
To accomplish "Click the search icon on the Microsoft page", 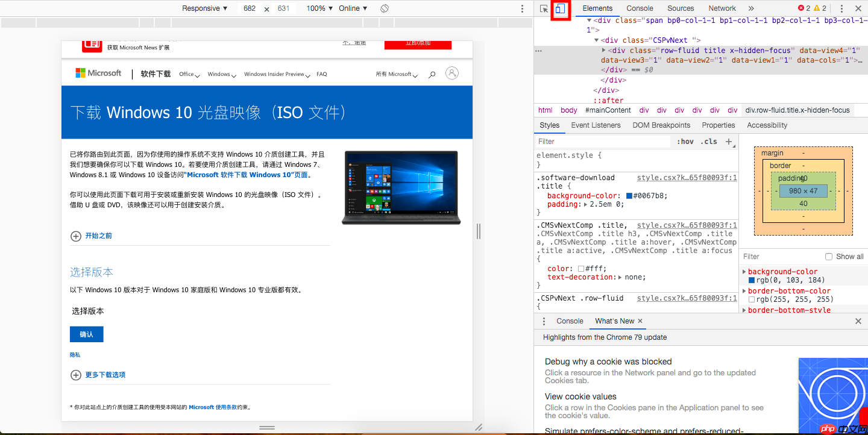I will (x=432, y=73).
